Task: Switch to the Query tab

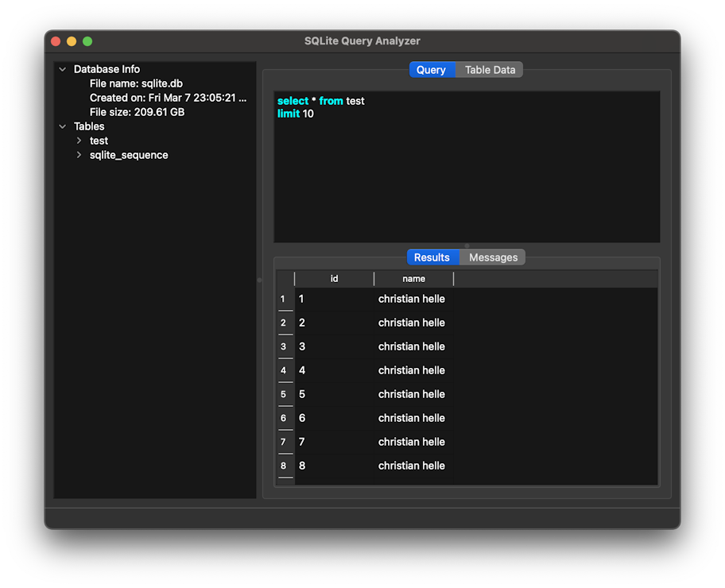Action: pos(432,70)
